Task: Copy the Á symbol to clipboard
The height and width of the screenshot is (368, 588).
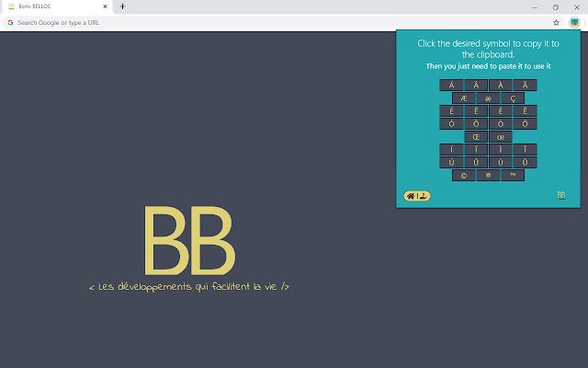Action: 451,86
